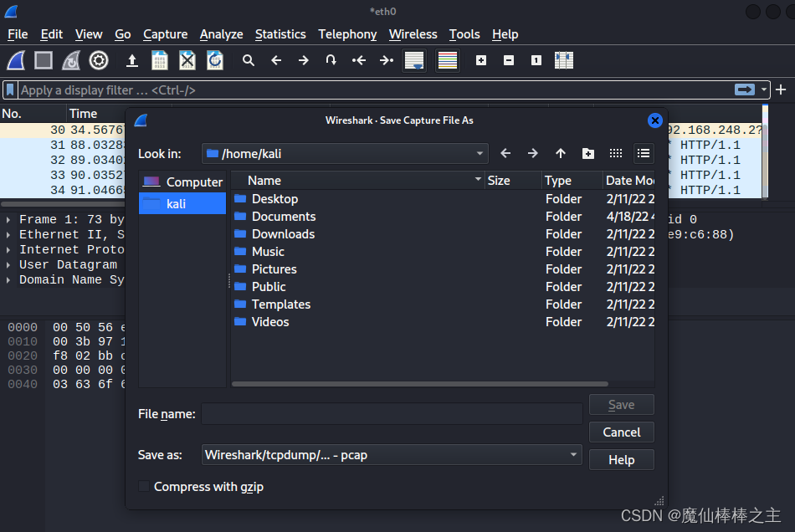Enable Compress with gzip checkbox
This screenshot has height=532, width=795.
click(x=144, y=486)
